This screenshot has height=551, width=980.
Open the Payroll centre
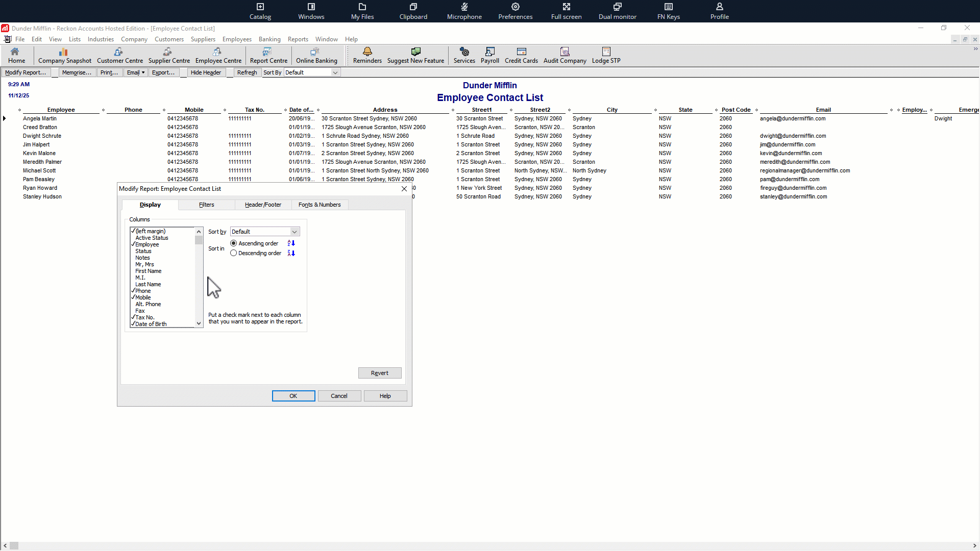click(x=489, y=56)
